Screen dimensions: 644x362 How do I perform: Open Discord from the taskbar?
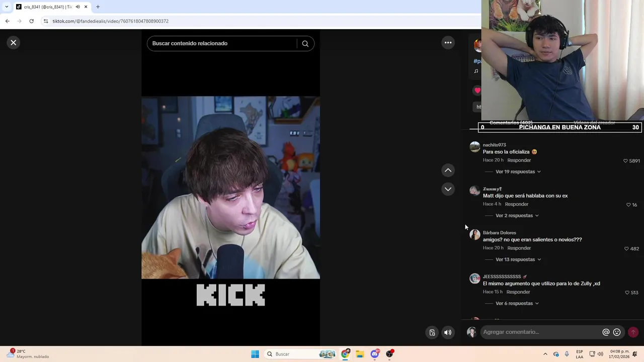[374, 354]
